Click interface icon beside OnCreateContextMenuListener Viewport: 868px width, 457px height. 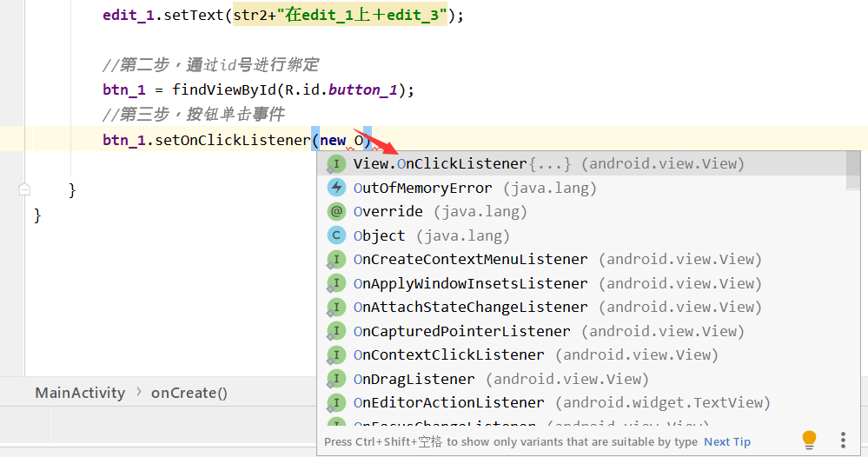click(336, 260)
